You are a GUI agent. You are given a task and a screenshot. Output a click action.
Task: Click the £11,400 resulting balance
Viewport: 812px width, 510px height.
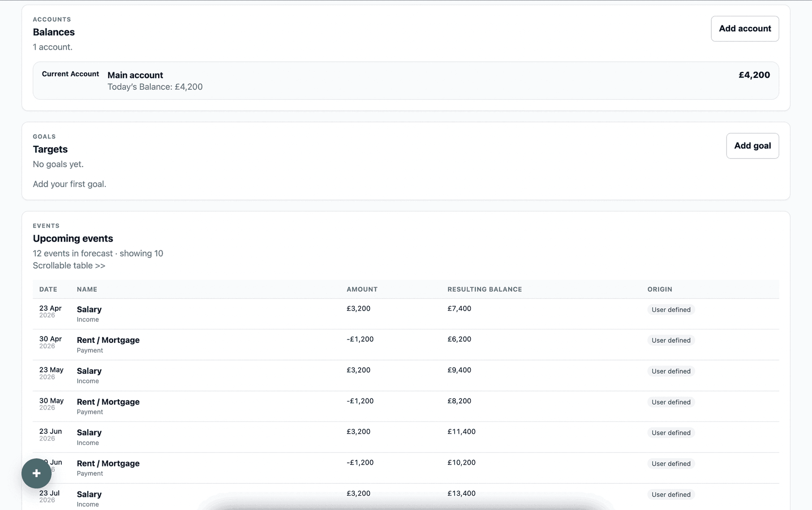[461, 432]
